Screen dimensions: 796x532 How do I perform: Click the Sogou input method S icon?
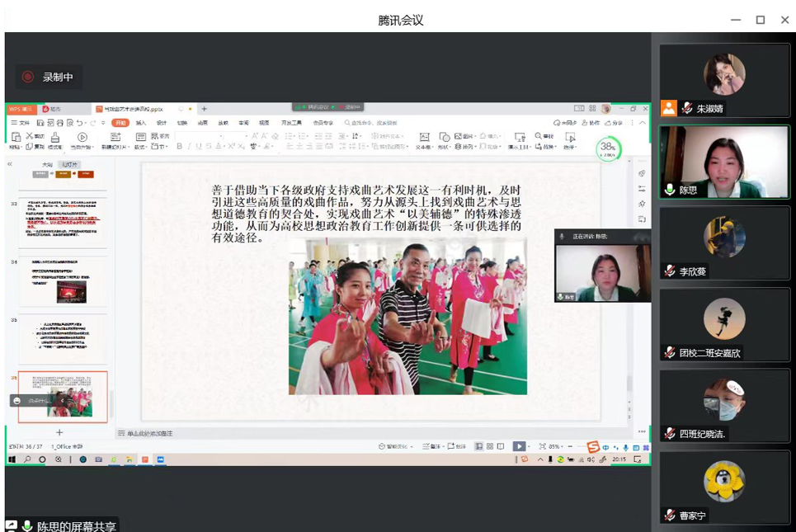click(592, 447)
